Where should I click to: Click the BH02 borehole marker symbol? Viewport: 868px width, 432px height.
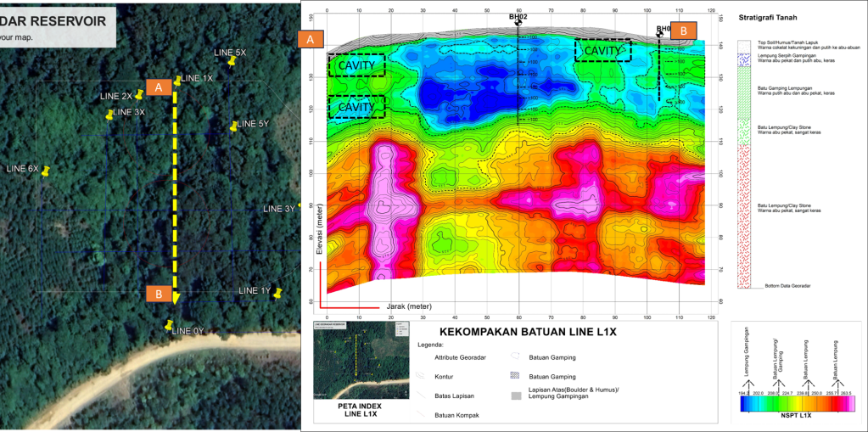tap(518, 24)
